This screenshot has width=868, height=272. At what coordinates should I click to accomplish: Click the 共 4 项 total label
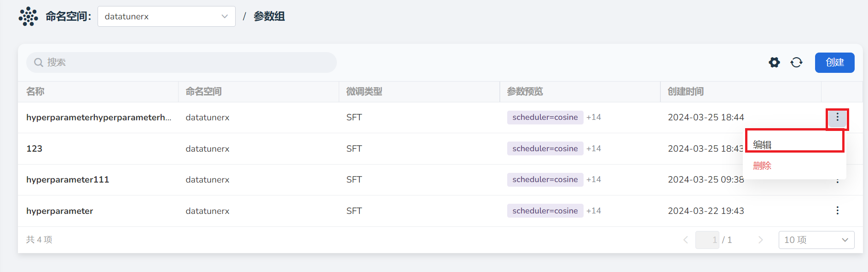coord(40,240)
